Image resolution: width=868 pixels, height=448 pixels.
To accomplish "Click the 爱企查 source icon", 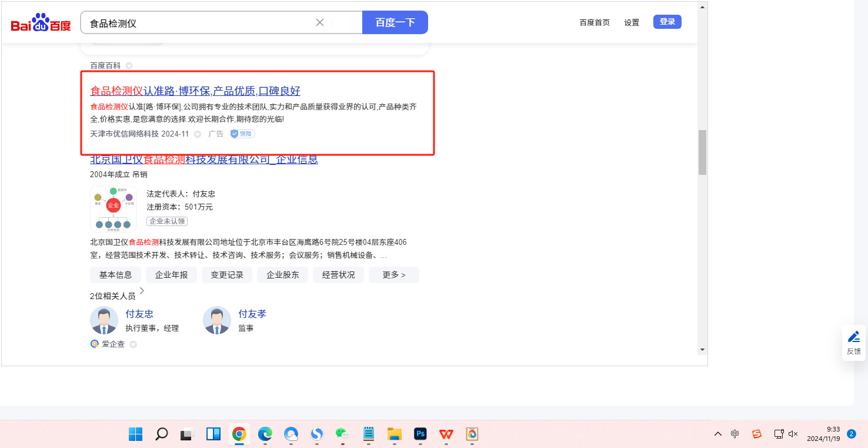I will 94,344.
